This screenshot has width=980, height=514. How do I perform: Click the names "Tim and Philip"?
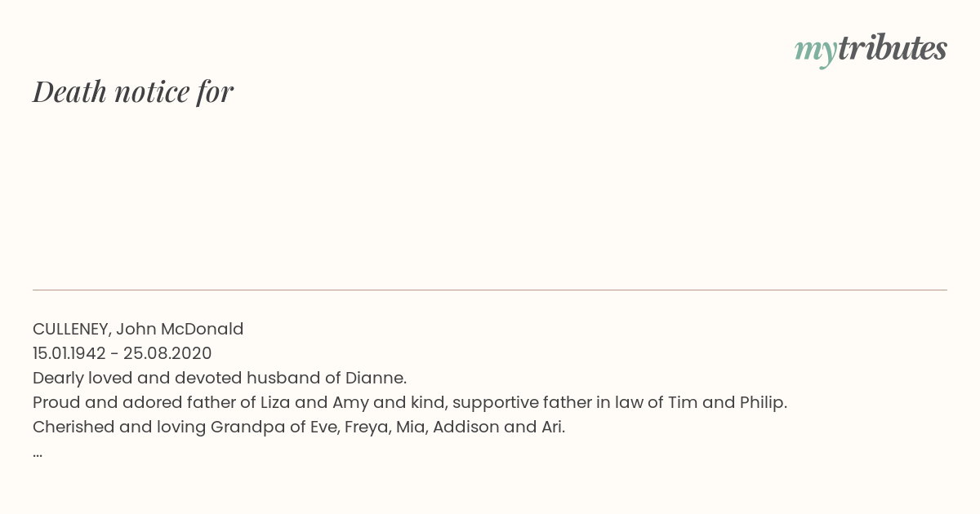pyautogui.click(x=726, y=402)
